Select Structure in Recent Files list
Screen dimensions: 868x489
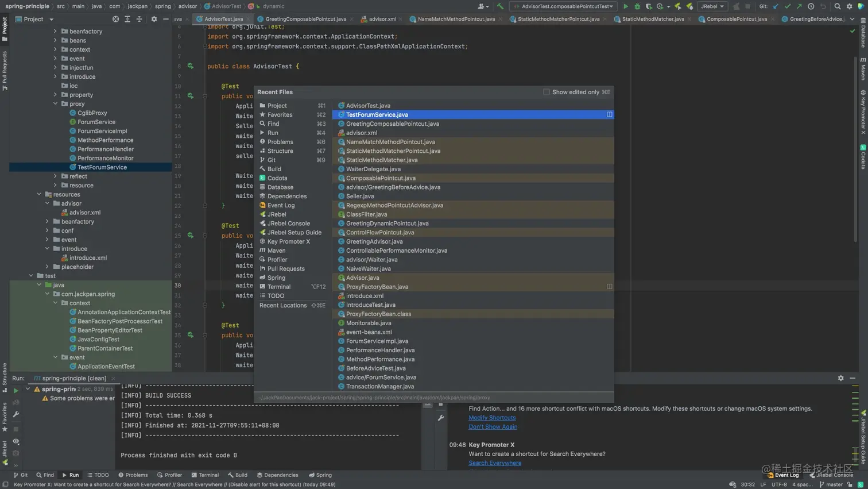292,151
